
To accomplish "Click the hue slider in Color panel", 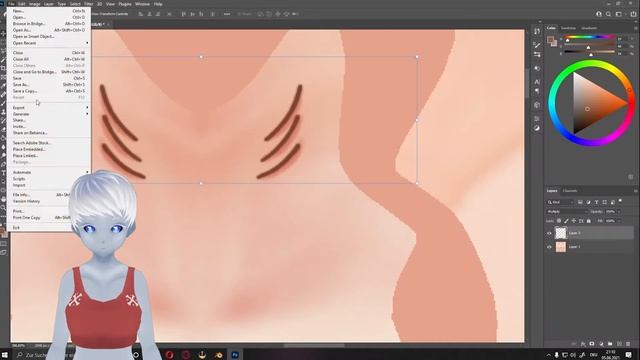I will [x=590, y=38].
